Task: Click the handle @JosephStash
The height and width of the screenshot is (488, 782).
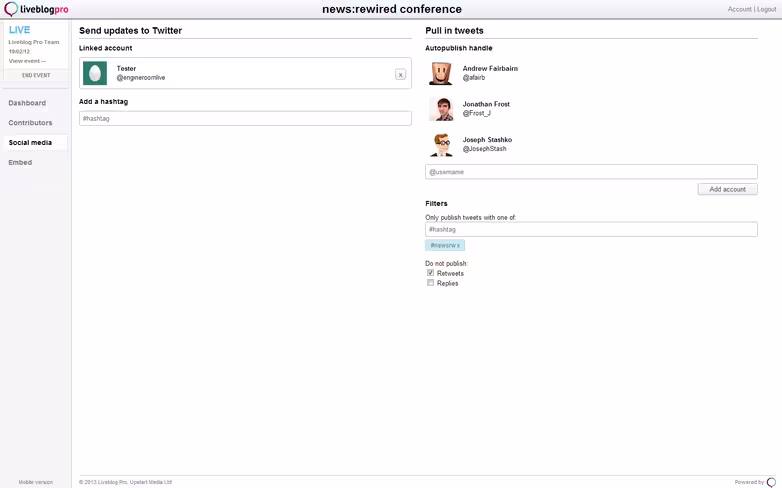Action: pyautogui.click(x=484, y=149)
